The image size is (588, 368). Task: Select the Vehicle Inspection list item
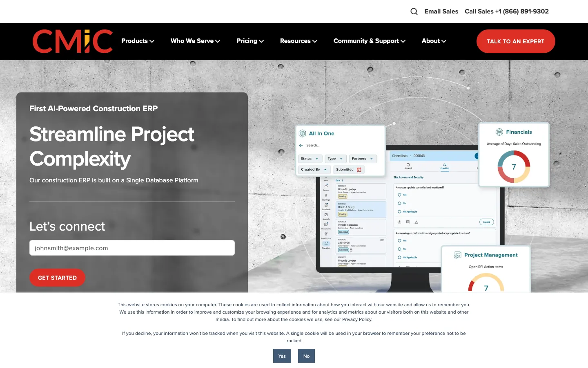tap(361, 227)
